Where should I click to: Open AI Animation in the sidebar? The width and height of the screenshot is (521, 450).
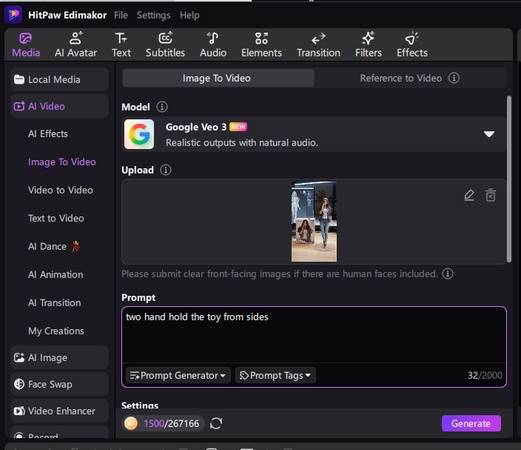[55, 275]
